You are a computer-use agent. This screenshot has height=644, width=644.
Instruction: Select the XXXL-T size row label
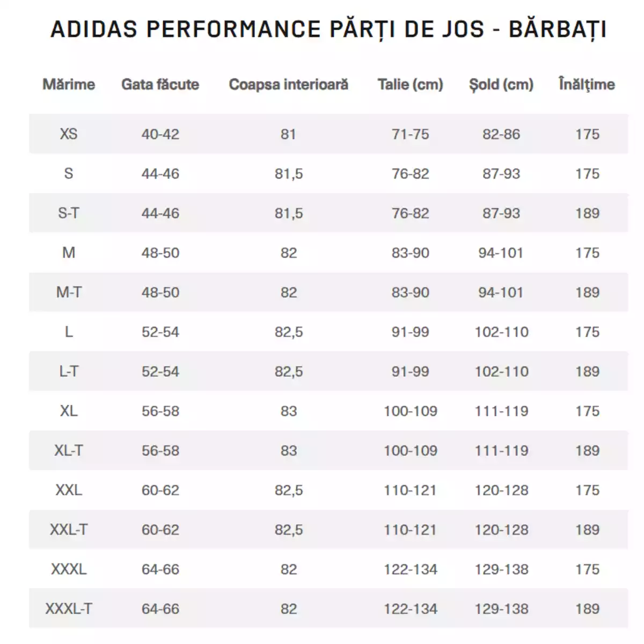coord(69,609)
